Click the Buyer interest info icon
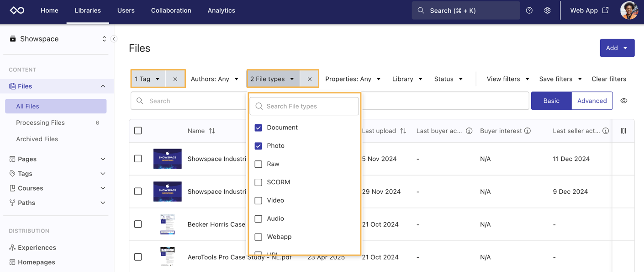The height and width of the screenshot is (272, 644). 528,131
